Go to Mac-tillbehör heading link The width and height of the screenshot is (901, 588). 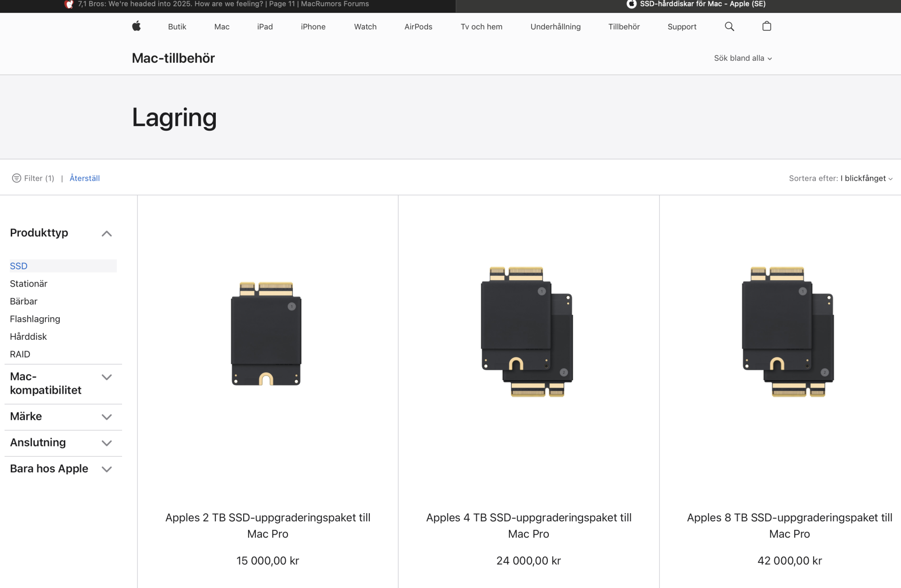tap(173, 58)
